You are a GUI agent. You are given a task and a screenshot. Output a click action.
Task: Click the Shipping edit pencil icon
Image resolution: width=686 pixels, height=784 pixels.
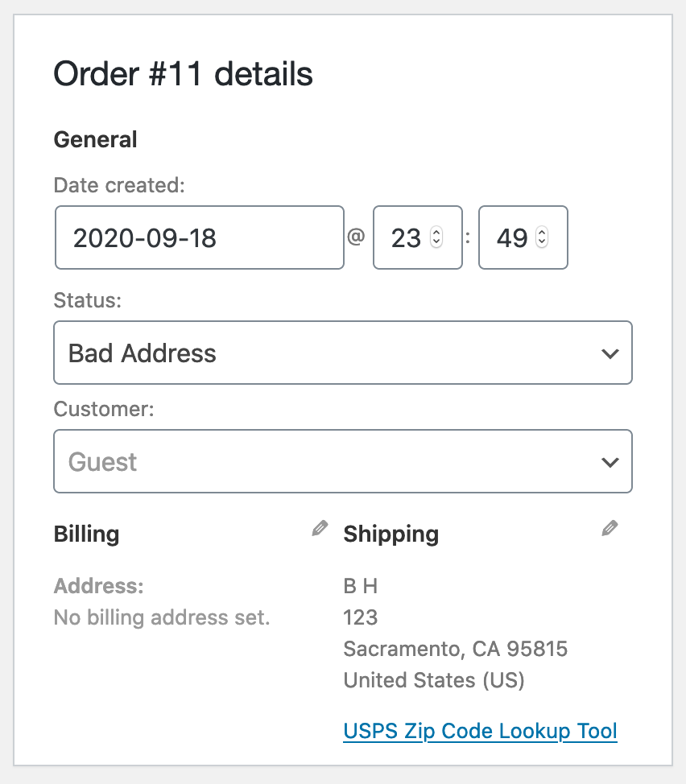coord(610,529)
